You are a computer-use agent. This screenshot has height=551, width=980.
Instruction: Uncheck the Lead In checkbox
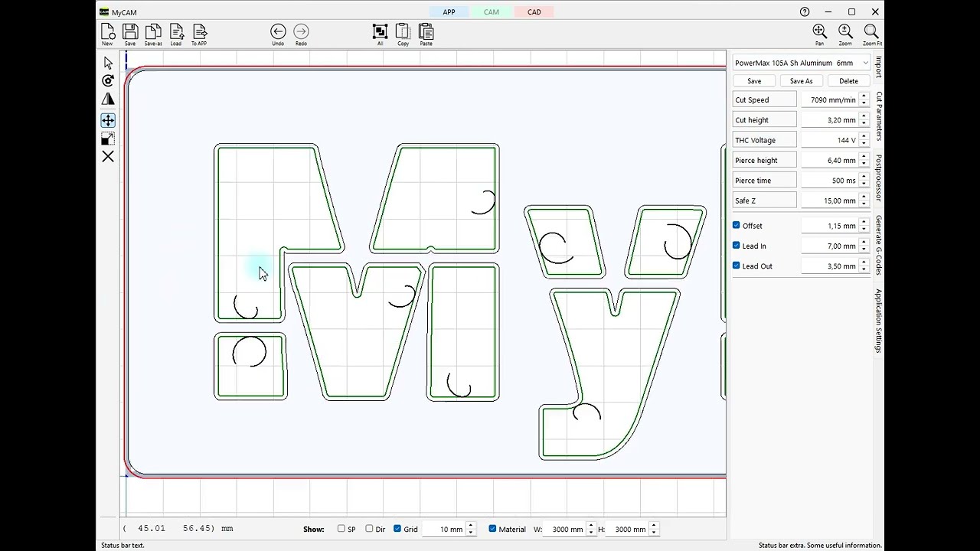pos(737,246)
